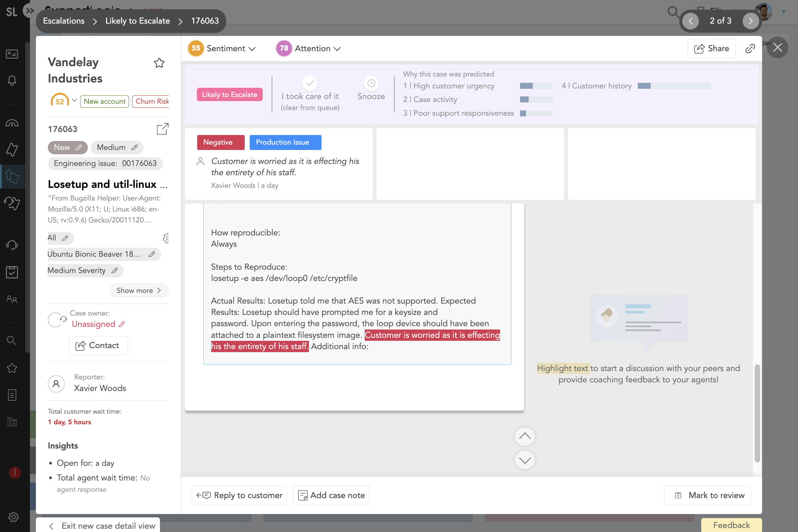798x532 pixels.
Task: Click the Share button
Action: pyautogui.click(x=712, y=49)
